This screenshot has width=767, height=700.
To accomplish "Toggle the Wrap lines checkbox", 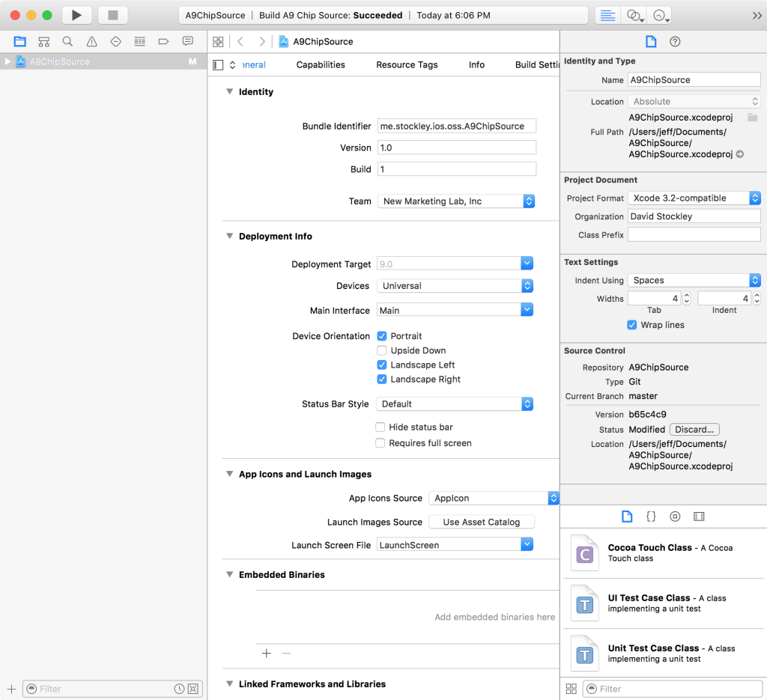I will (x=632, y=325).
